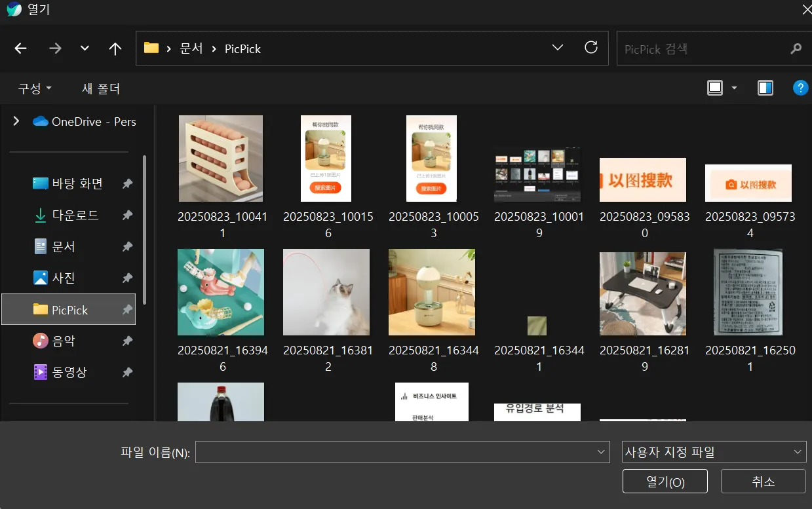Image resolution: width=812 pixels, height=509 pixels.
Task: Select toy thumbnail 20250821_163946
Action: (x=221, y=292)
